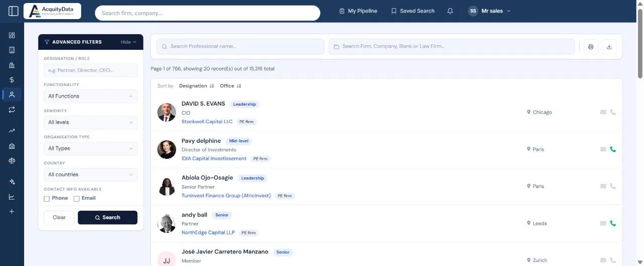Screen dimensions: 644x266
Task: Click the Mid-level tag beside Pavy delphine
Action: 238,141
